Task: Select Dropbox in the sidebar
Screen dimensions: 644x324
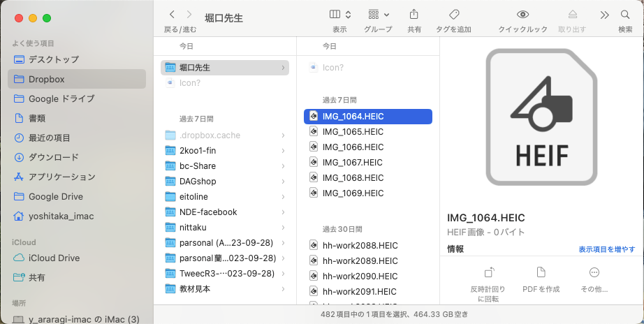Action: (x=77, y=80)
